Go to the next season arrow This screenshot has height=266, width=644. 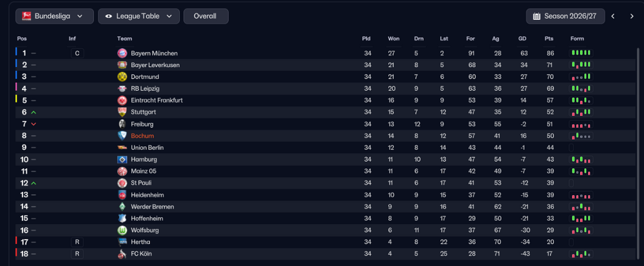click(x=632, y=16)
